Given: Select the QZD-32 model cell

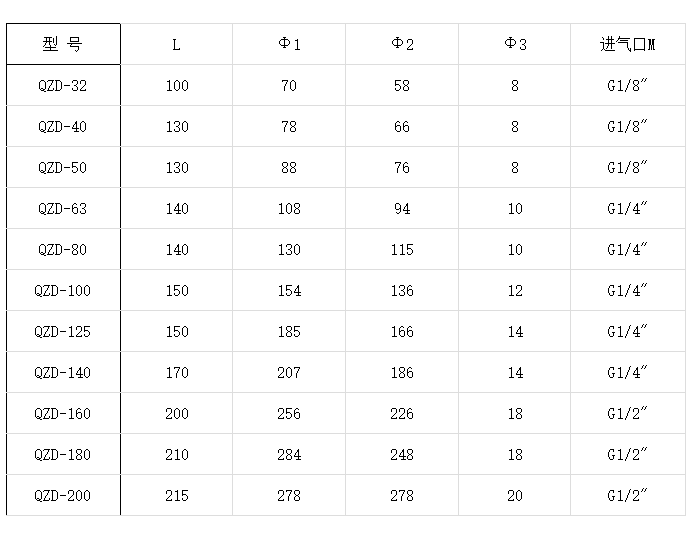Looking at the screenshot, I should 63,85.
